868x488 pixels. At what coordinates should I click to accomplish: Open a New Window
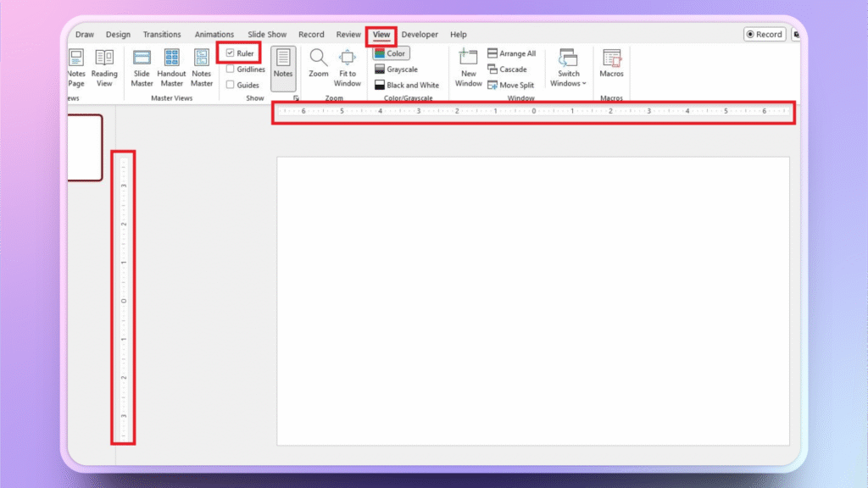pos(468,67)
